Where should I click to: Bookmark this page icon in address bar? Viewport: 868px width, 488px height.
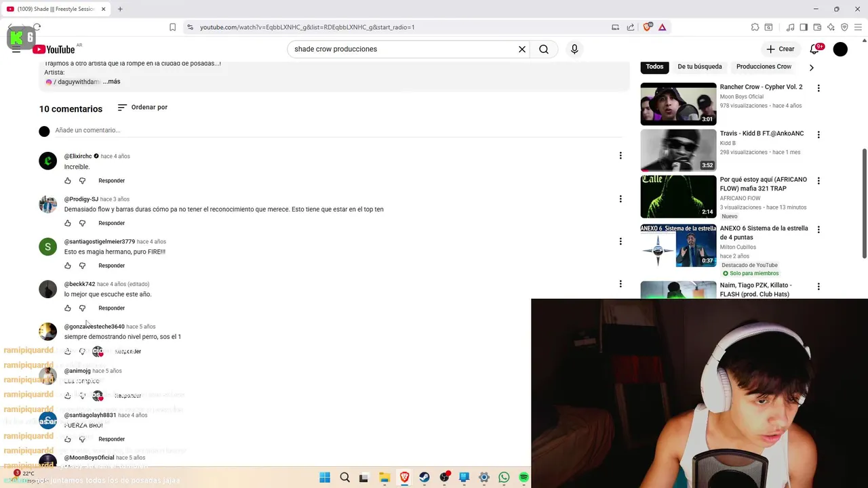point(173,27)
